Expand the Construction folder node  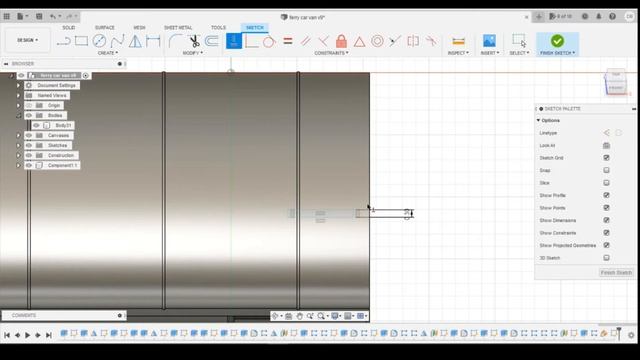tap(18, 155)
